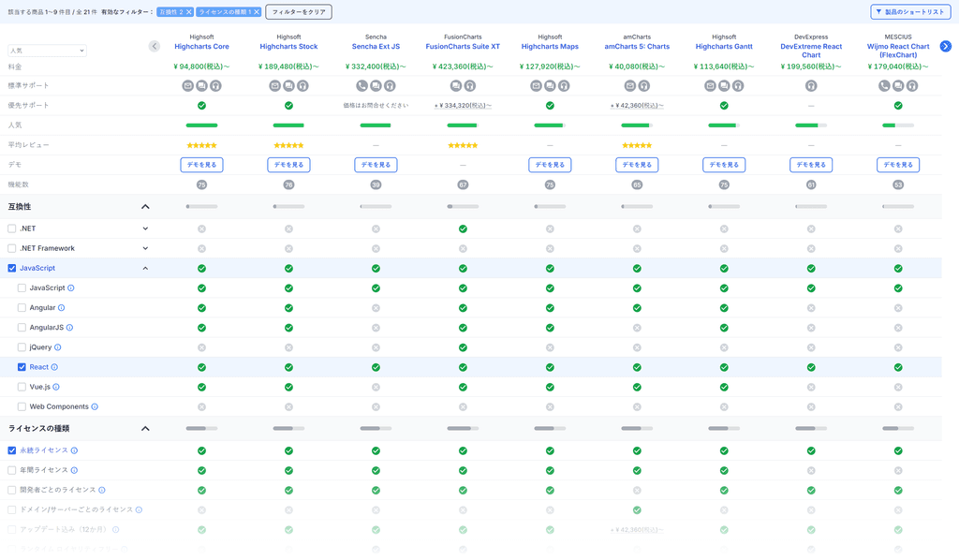The image size is (959, 560).
Task: Click the フィルターをクリア button
Action: pos(299,11)
